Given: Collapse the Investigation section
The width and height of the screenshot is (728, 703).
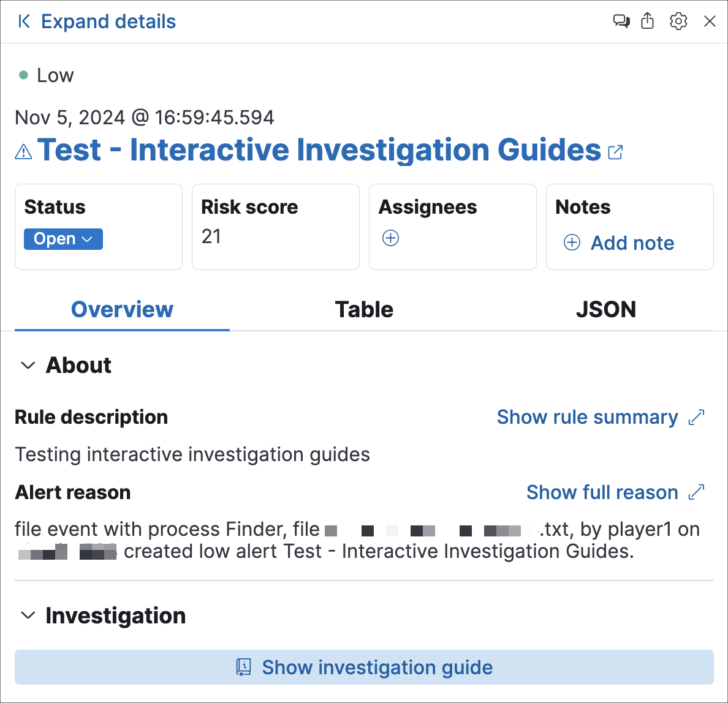Looking at the screenshot, I should tap(28, 615).
